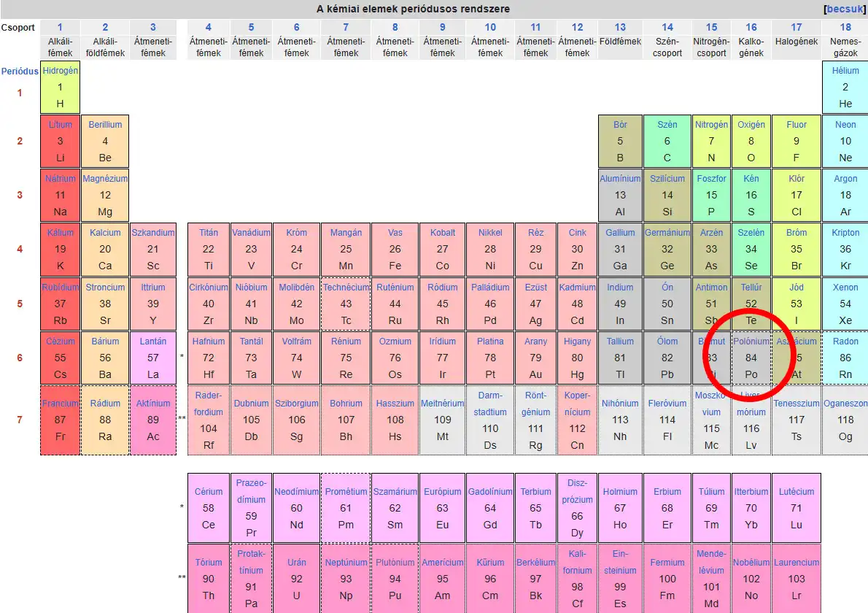The width and height of the screenshot is (868, 613).
Task: Select the Szén element link
Action: 667,125
